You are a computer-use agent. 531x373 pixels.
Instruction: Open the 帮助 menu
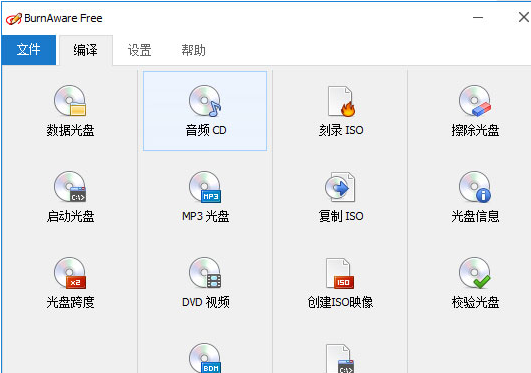pyautogui.click(x=193, y=50)
